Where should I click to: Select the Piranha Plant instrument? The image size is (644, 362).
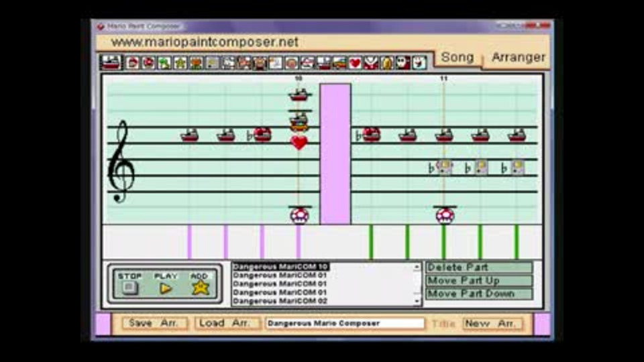click(x=371, y=63)
